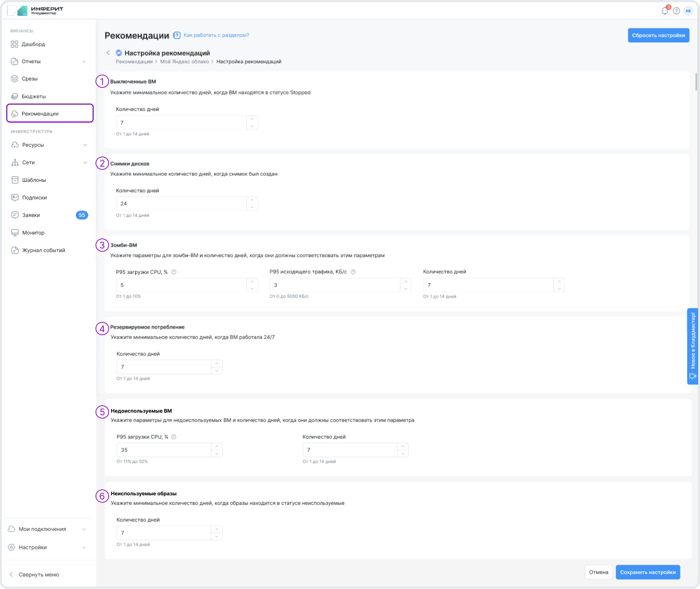Open Журнал событий menu item
This screenshot has width=700, height=589.
[44, 250]
